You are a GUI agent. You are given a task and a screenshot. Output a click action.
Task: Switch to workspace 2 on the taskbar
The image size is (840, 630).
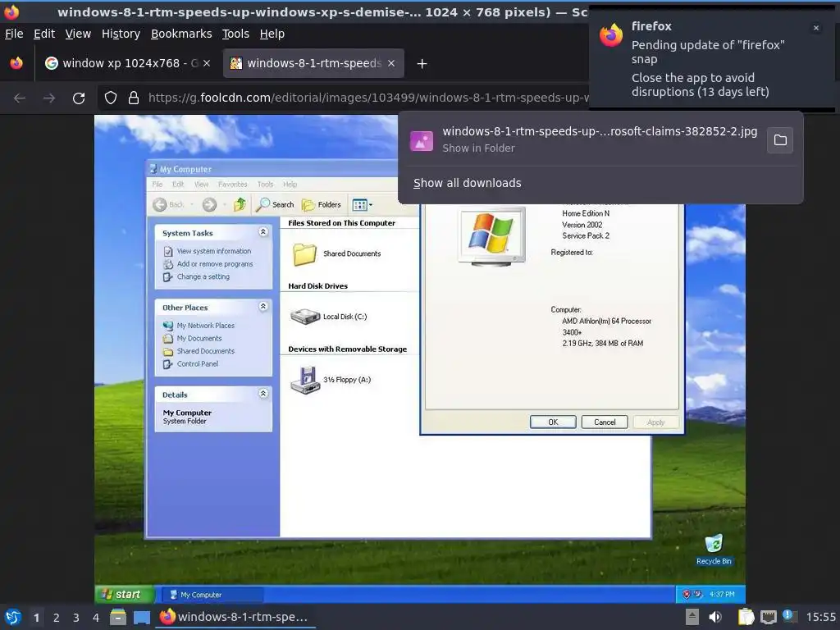57,618
